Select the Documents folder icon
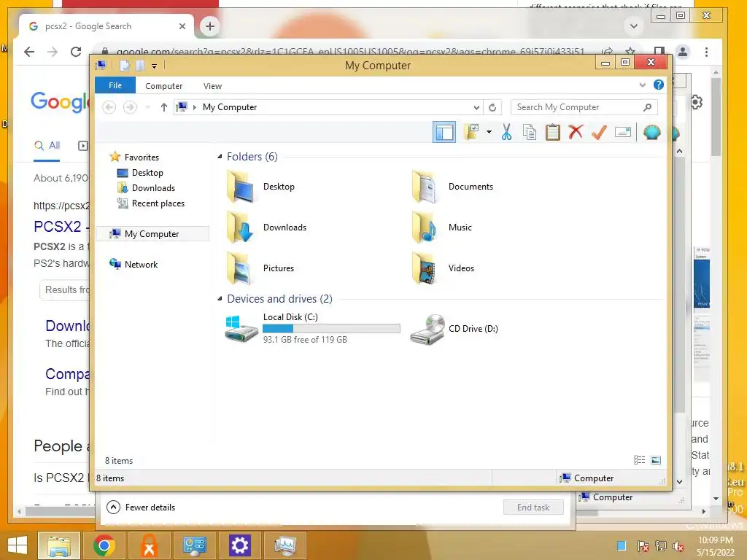747x560 pixels. [425, 187]
